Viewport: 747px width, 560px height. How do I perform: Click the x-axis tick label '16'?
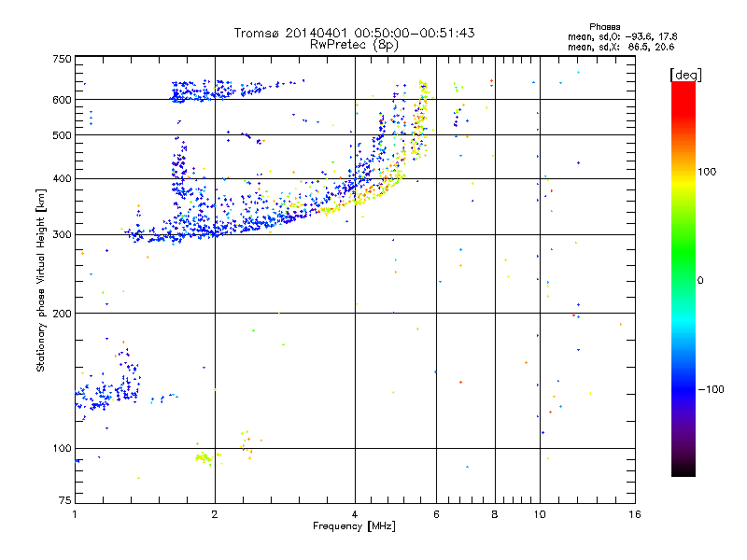pos(635,514)
